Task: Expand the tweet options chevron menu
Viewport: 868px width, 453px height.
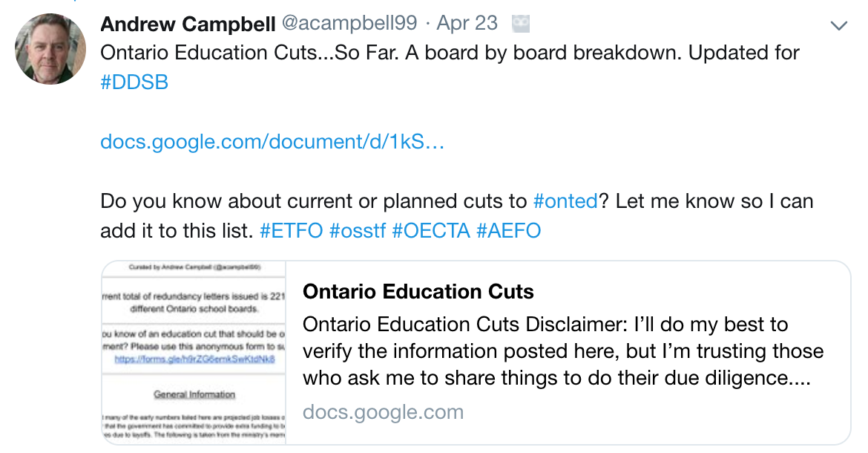Action: click(x=838, y=26)
